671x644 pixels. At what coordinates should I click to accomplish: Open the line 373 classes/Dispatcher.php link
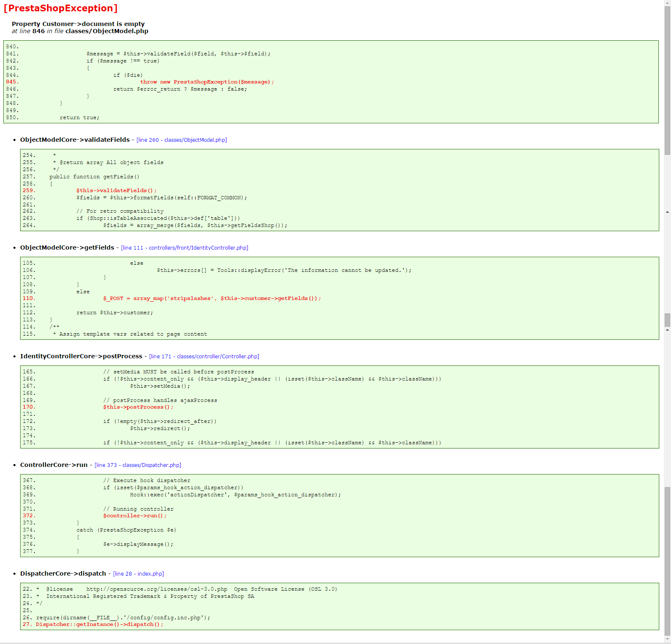138,465
